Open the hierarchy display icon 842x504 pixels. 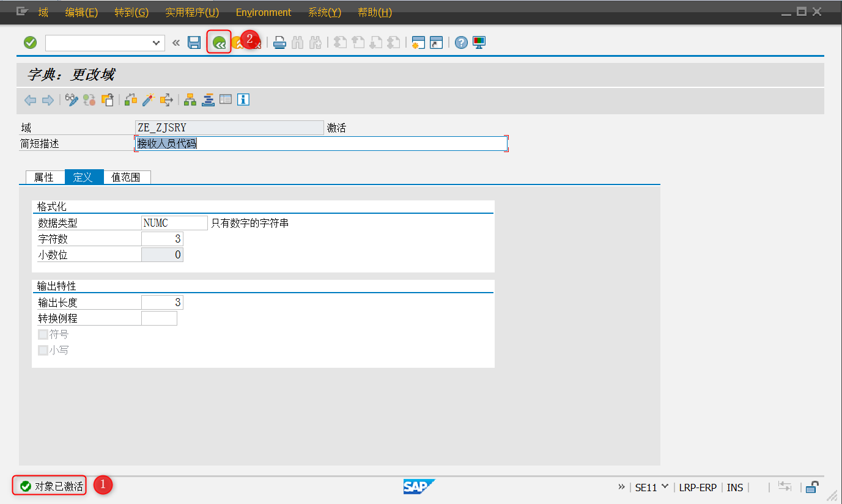[190, 100]
